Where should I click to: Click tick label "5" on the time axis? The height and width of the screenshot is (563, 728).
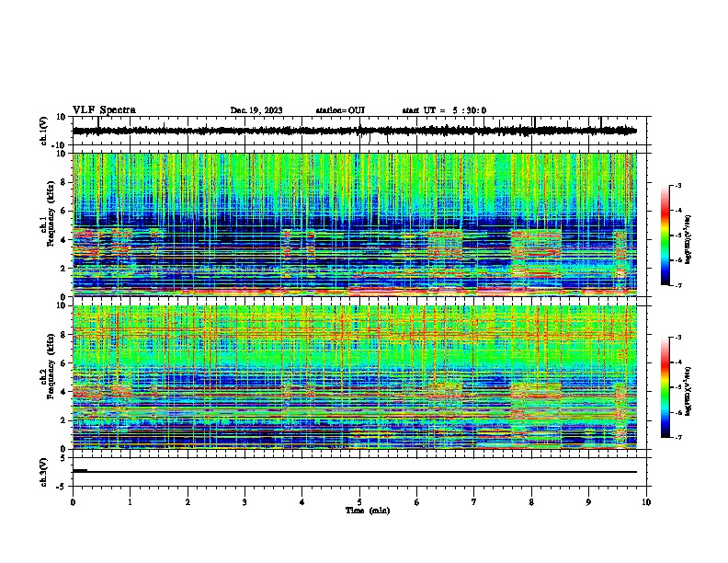[x=359, y=502]
